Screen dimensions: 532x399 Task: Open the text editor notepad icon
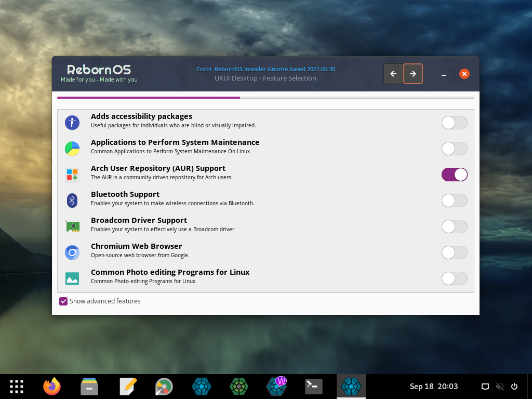tap(128, 387)
